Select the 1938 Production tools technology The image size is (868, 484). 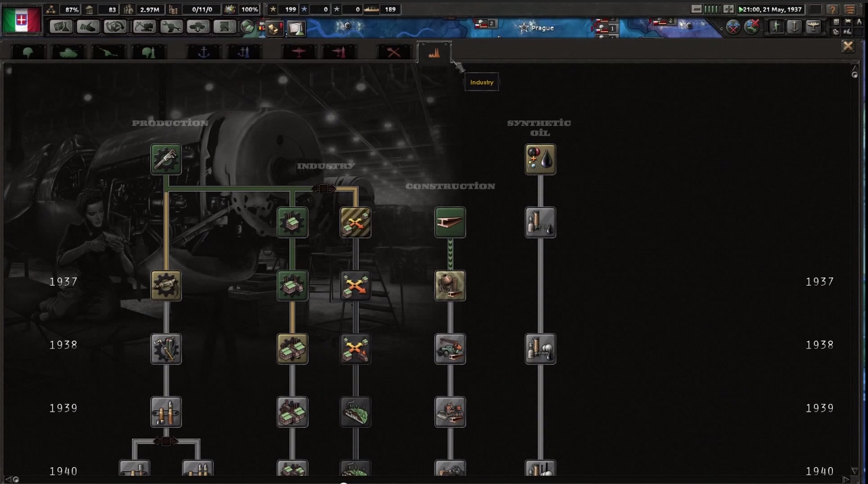(x=166, y=349)
